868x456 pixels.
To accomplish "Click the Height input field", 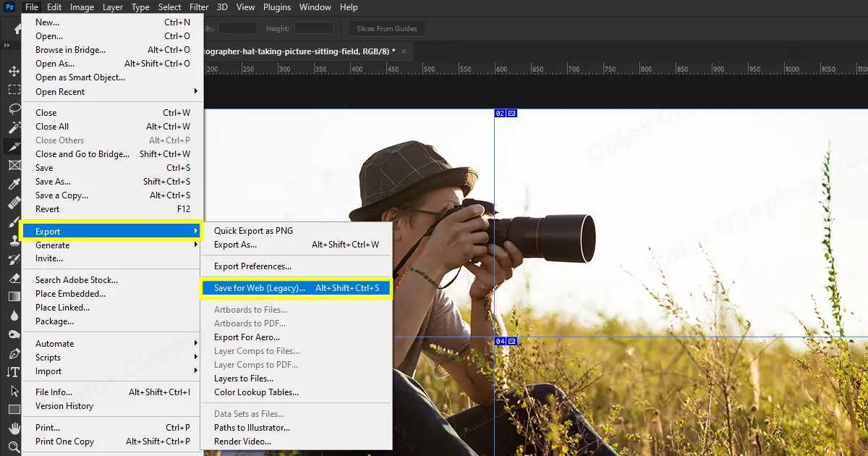I will pyautogui.click(x=314, y=29).
